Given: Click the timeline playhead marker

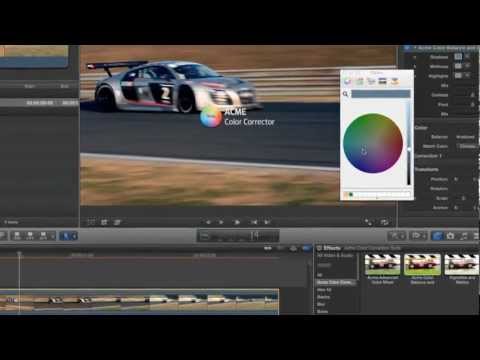Looking at the screenshot, I should coord(19,254).
